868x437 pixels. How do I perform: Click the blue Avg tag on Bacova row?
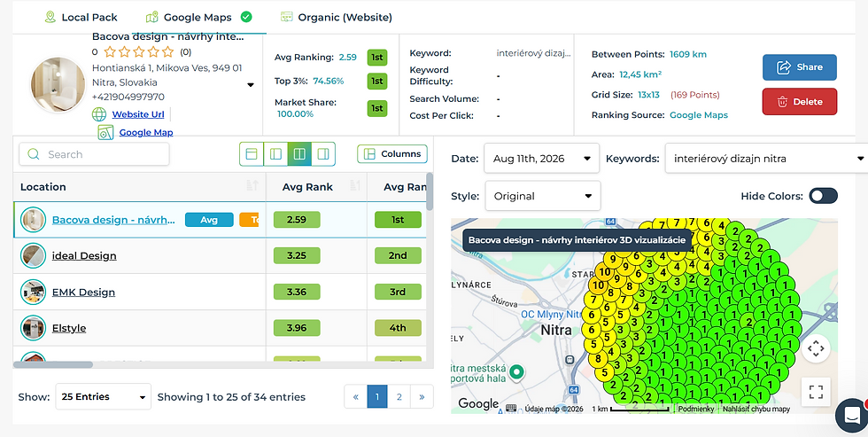coord(209,220)
